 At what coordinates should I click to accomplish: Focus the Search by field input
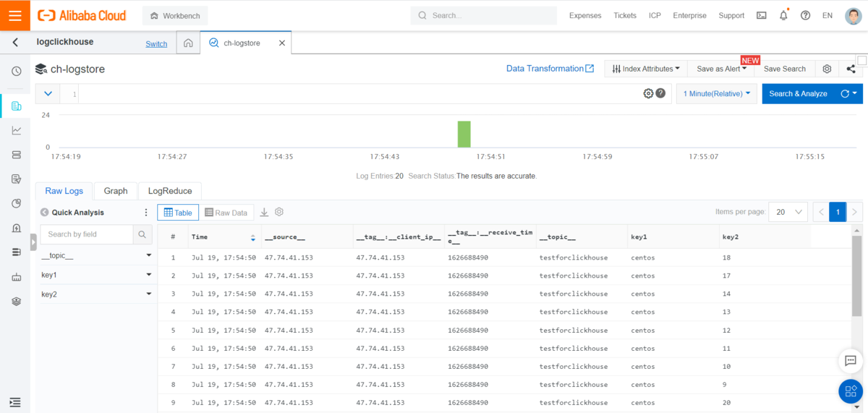pyautogui.click(x=86, y=234)
